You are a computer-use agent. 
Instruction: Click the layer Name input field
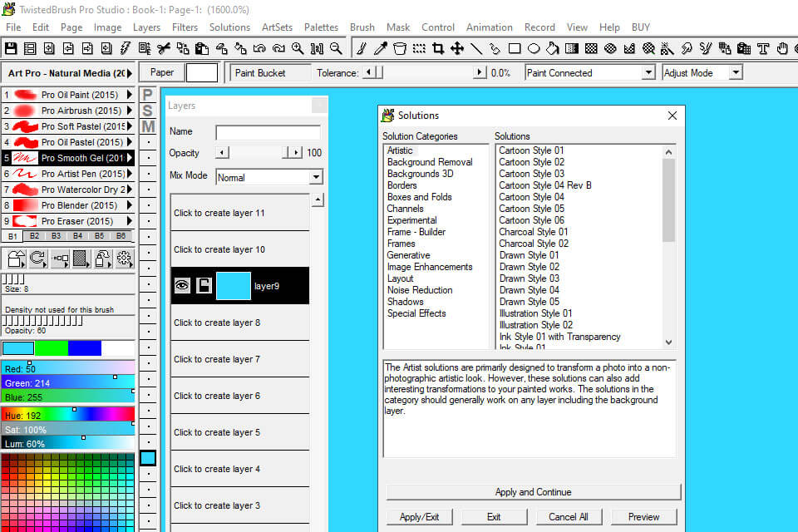pos(268,132)
